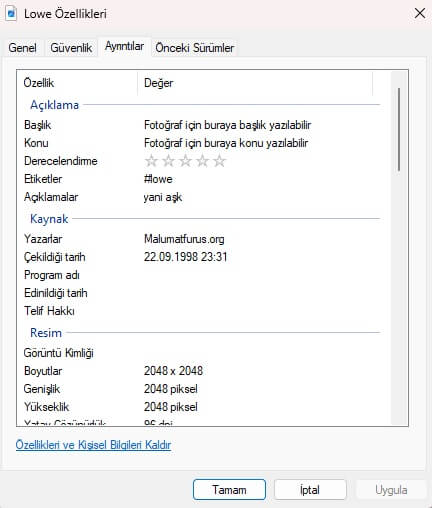Click the vertical scrollbar thumb
The image size is (432, 508).
point(399,130)
